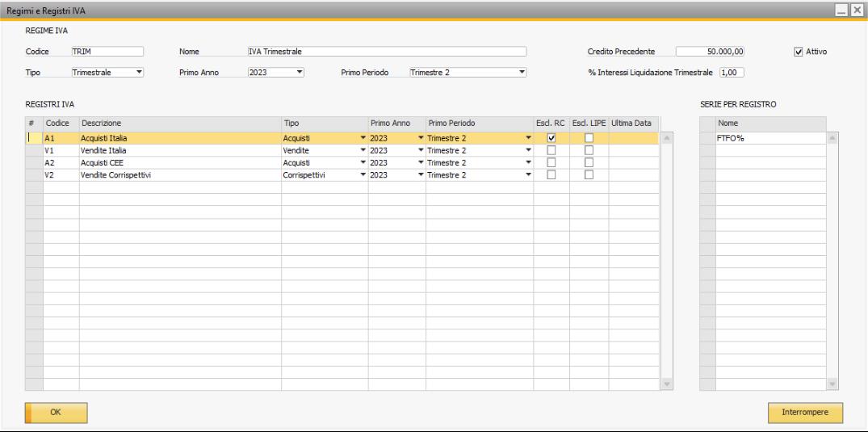Check Escl. LIPE for Vendite Corrispettivi
868x432 pixels.
coord(589,174)
